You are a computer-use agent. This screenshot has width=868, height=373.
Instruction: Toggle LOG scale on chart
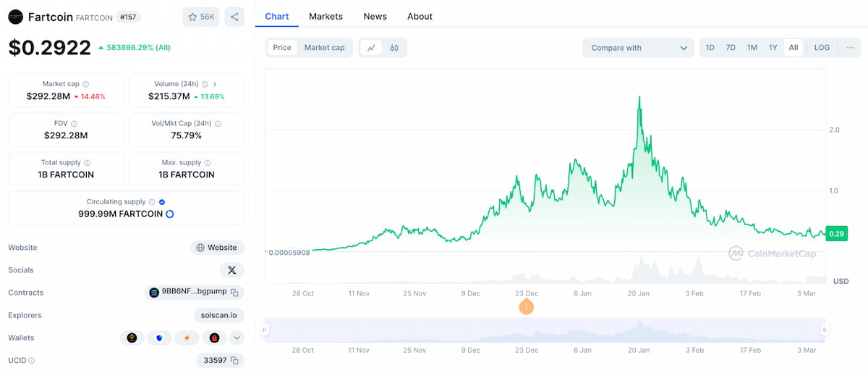click(822, 48)
